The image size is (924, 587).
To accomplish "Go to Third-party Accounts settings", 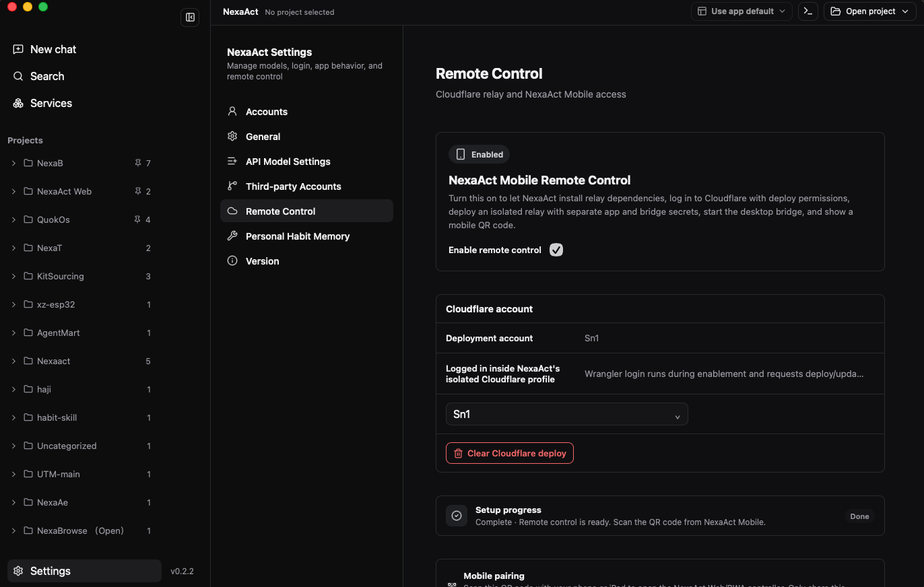I will (306, 186).
